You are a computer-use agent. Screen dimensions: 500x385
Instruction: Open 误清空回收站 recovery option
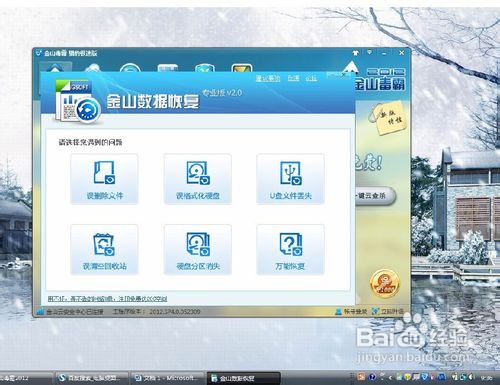pyautogui.click(x=104, y=250)
